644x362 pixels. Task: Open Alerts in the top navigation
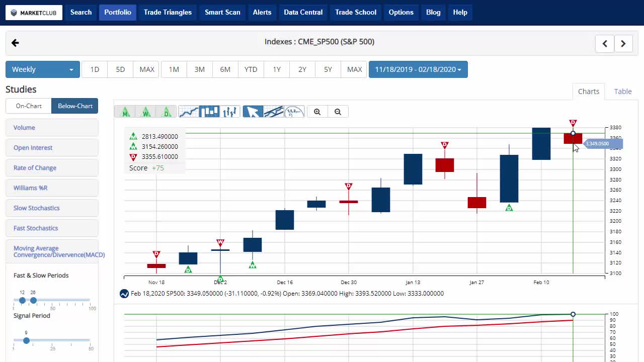pos(262,12)
